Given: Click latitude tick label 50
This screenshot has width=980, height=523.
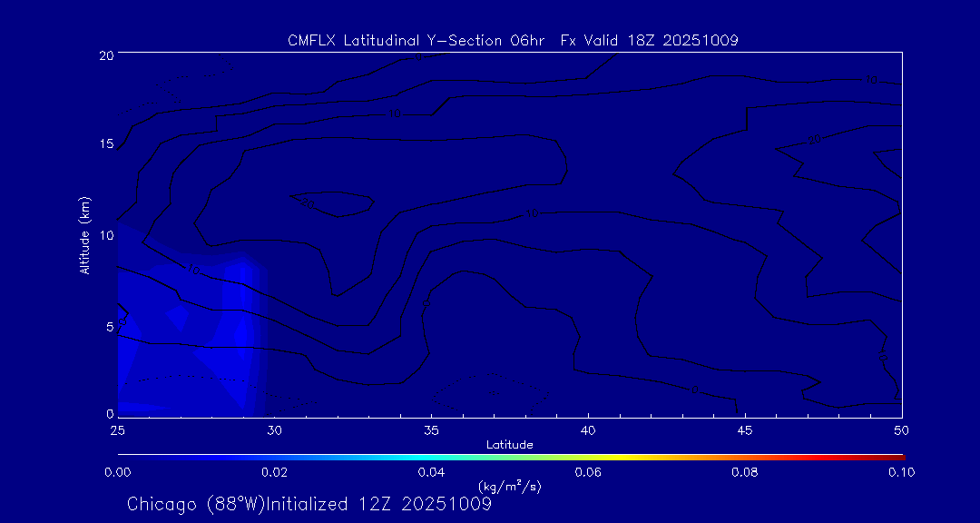Looking at the screenshot, I should (902, 429).
